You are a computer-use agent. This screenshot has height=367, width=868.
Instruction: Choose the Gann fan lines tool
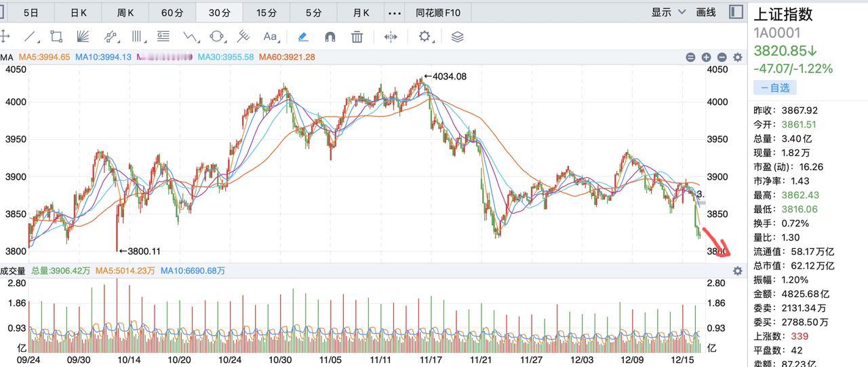point(83,37)
